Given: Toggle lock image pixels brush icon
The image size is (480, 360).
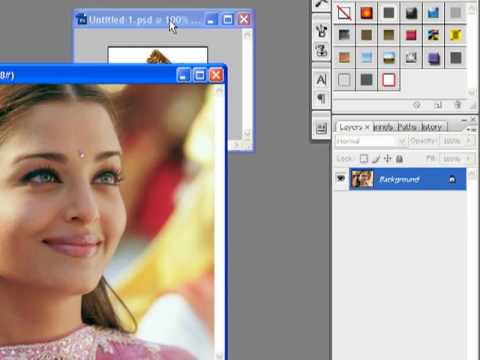Looking at the screenshot, I should pos(376,159).
